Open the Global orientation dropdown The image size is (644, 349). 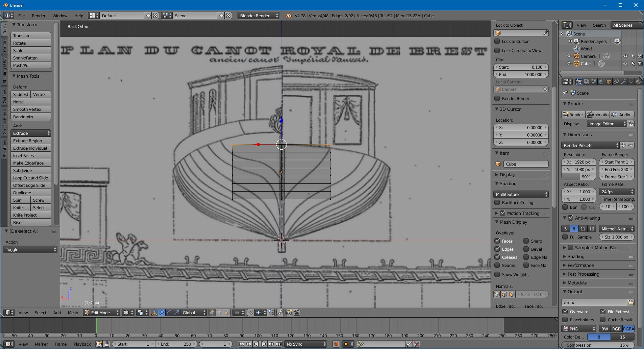(x=194, y=313)
